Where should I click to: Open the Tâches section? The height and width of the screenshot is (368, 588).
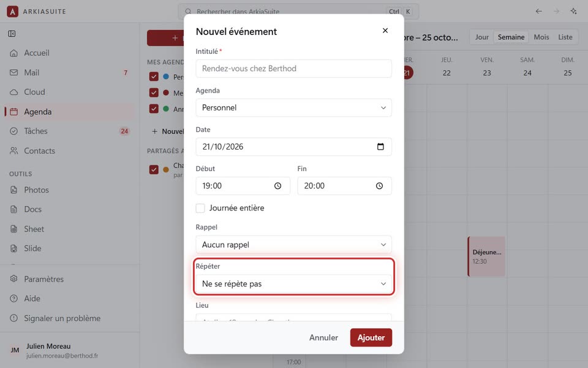(70, 131)
